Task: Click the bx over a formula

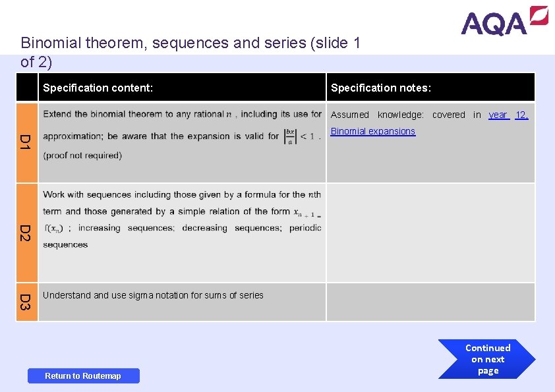Action: (291, 136)
